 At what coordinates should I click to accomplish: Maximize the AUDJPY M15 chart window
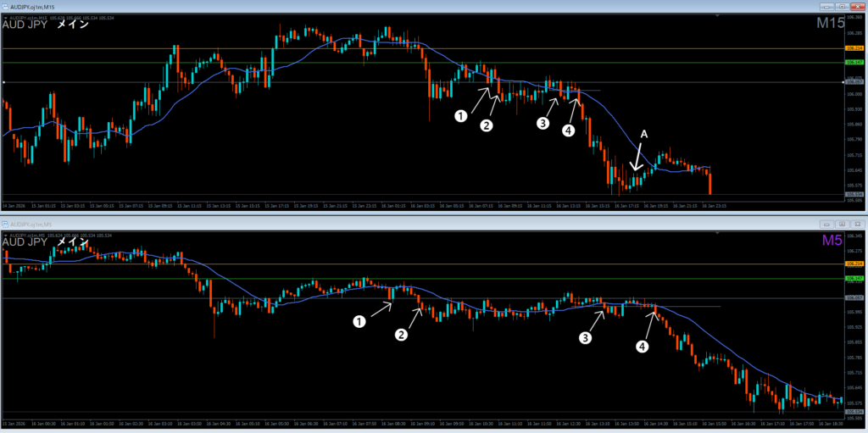click(x=842, y=7)
